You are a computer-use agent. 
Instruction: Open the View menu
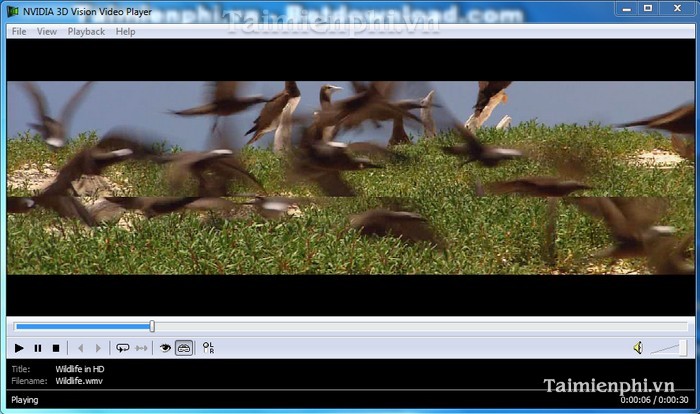pos(46,31)
